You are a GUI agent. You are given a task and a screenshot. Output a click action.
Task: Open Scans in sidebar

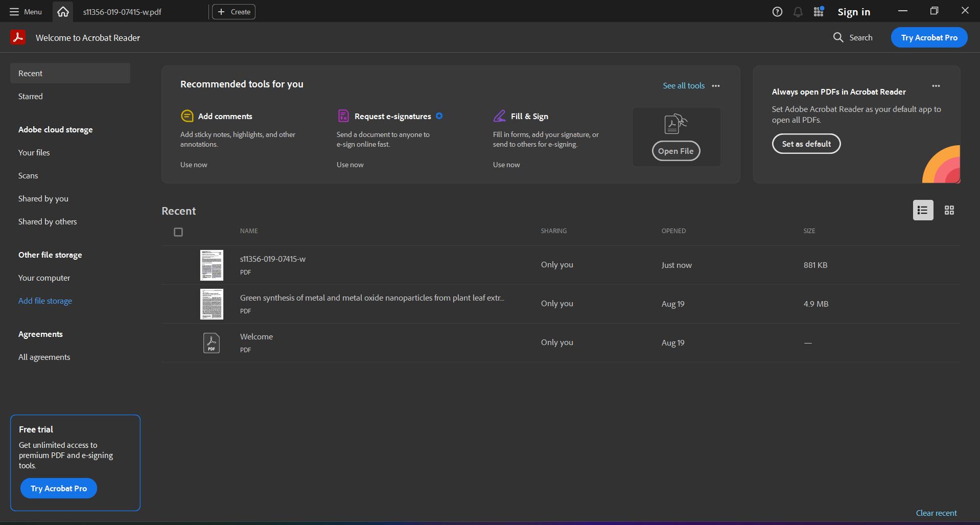click(x=28, y=175)
